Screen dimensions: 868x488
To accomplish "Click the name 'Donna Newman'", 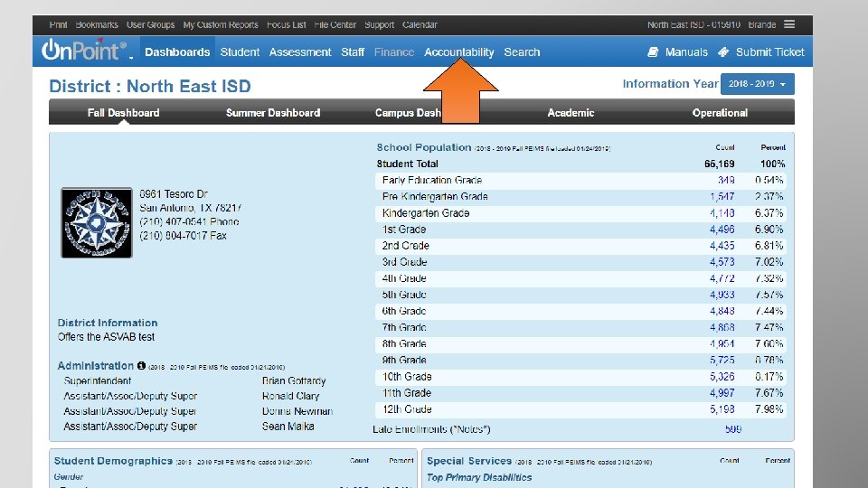I will click(297, 411).
